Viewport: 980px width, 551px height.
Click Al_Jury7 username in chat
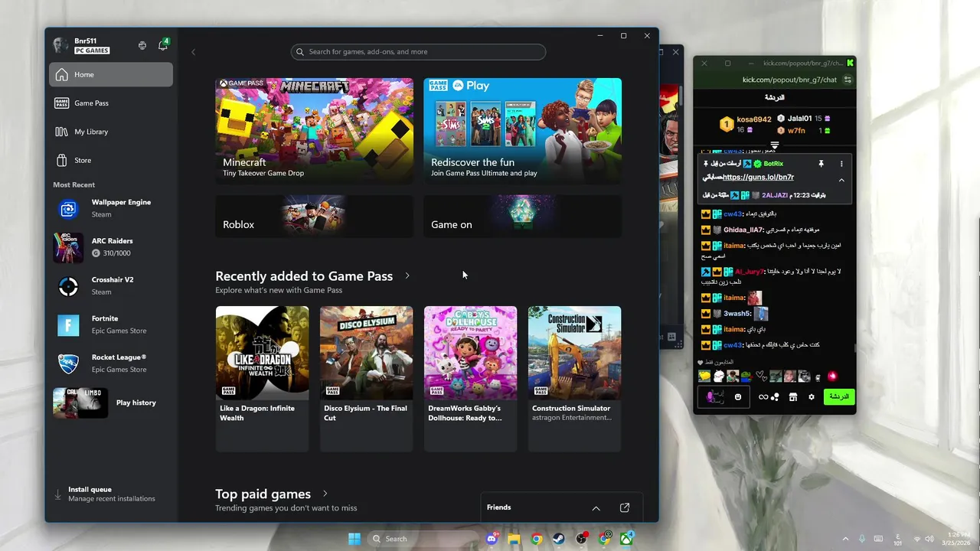(750, 272)
